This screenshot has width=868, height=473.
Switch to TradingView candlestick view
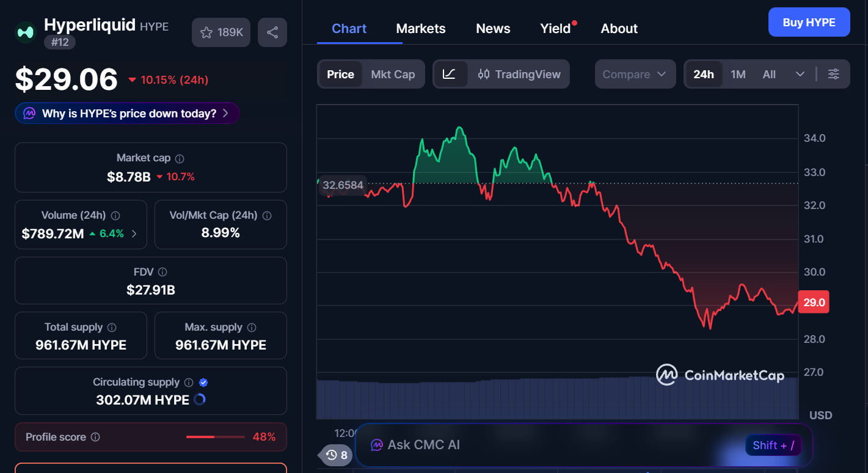[x=519, y=74]
